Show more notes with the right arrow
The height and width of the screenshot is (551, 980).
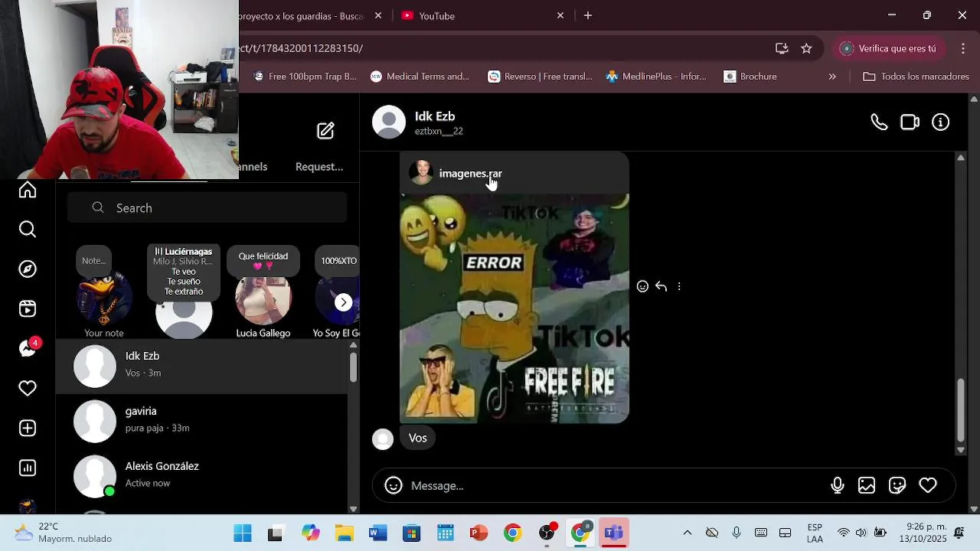tap(344, 302)
